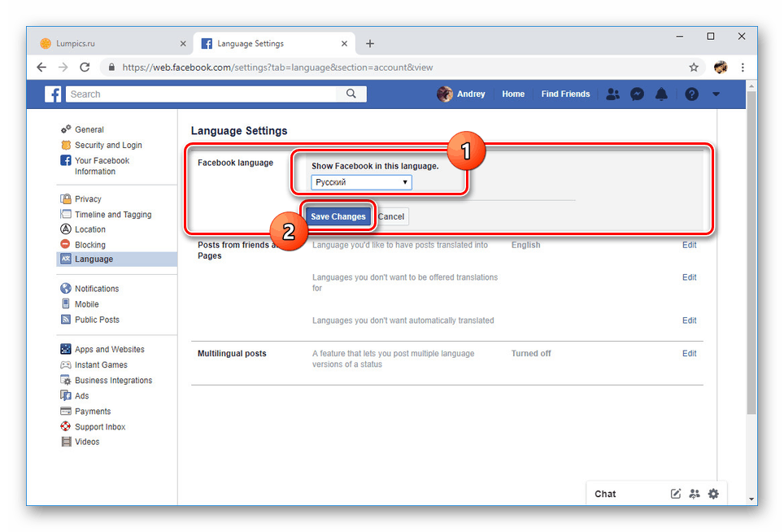Open Timeline and Tagging settings
Screen dimensions: 784x532
tap(113, 215)
